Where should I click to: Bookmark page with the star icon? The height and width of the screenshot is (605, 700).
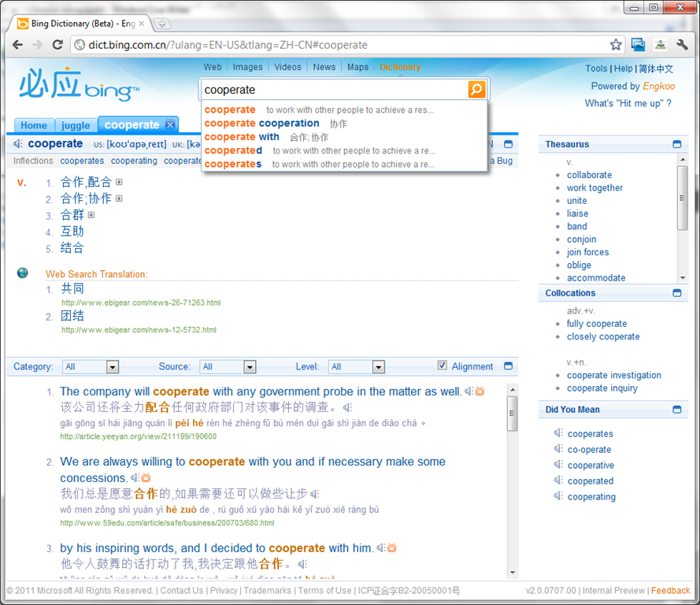click(616, 45)
